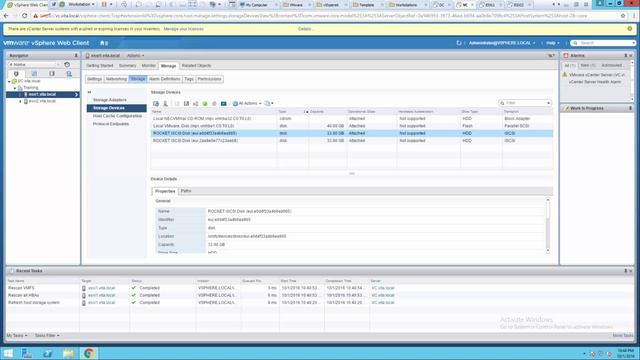640x360 pixels.
Task: Open Google Chrome from Windows taskbar
Action: tap(89, 353)
